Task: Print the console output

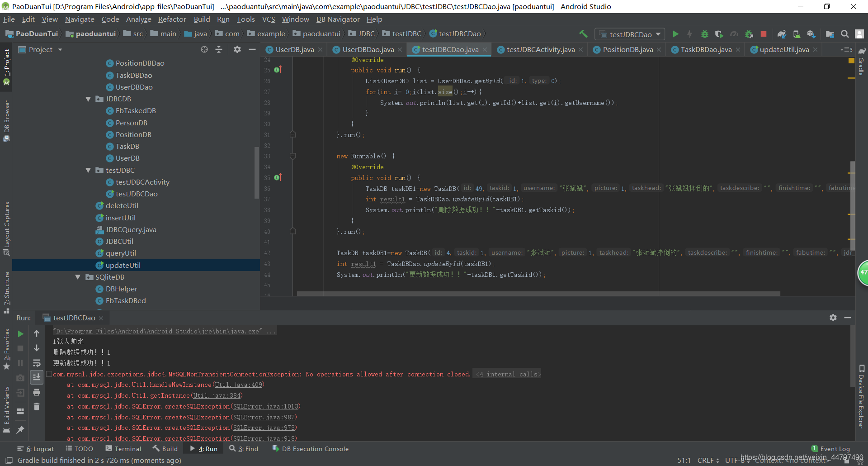Action: 37,392
